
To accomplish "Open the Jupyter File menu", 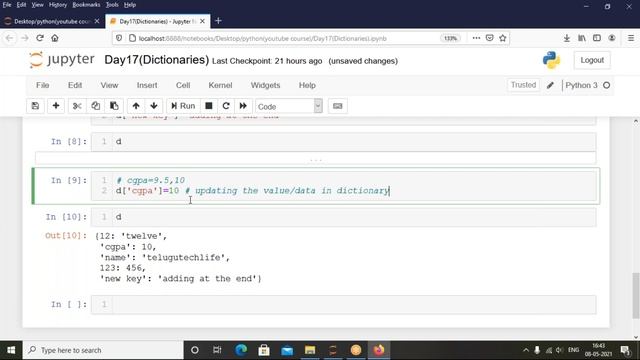I will click(42, 85).
